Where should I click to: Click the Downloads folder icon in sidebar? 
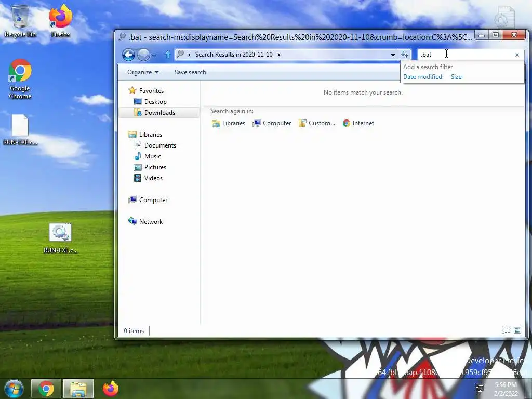point(137,112)
